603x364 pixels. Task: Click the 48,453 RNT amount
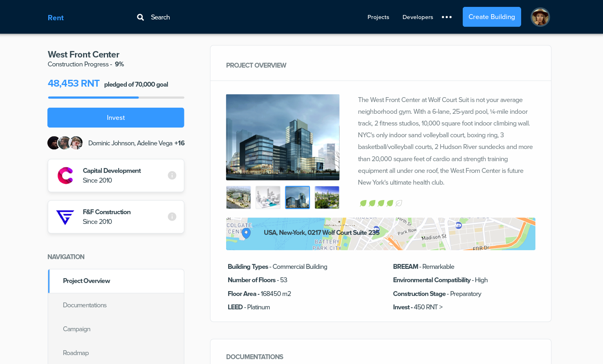tap(73, 83)
